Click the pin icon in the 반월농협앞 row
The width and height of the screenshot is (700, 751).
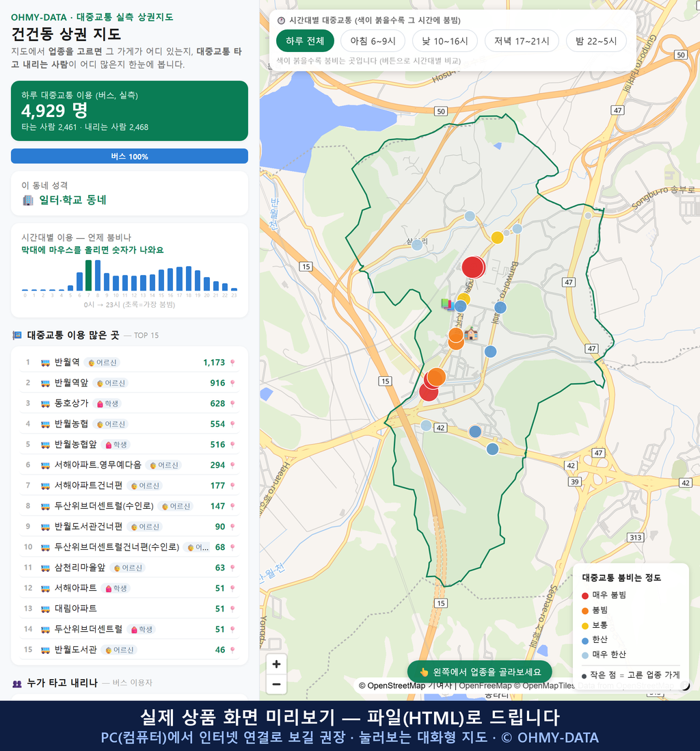pyautogui.click(x=232, y=445)
